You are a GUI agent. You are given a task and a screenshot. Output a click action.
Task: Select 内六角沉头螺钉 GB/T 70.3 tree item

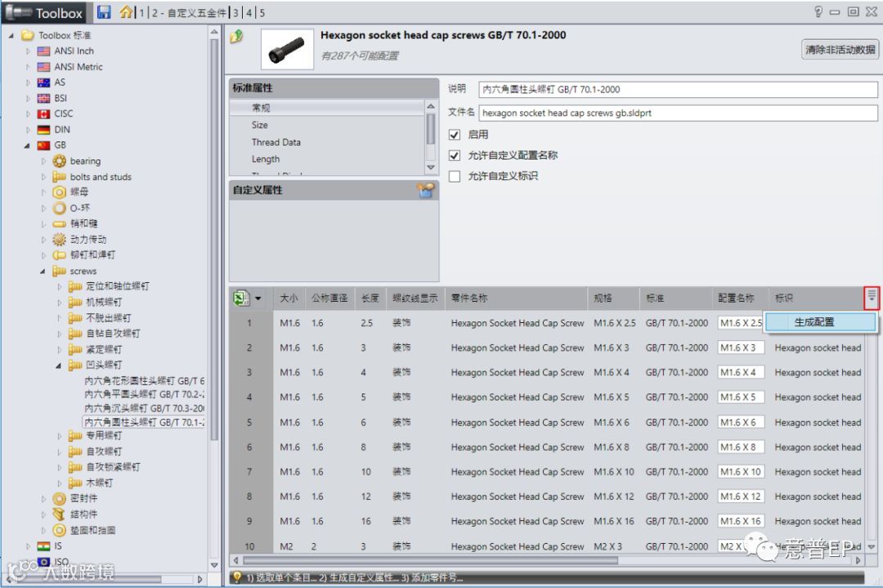(x=144, y=408)
